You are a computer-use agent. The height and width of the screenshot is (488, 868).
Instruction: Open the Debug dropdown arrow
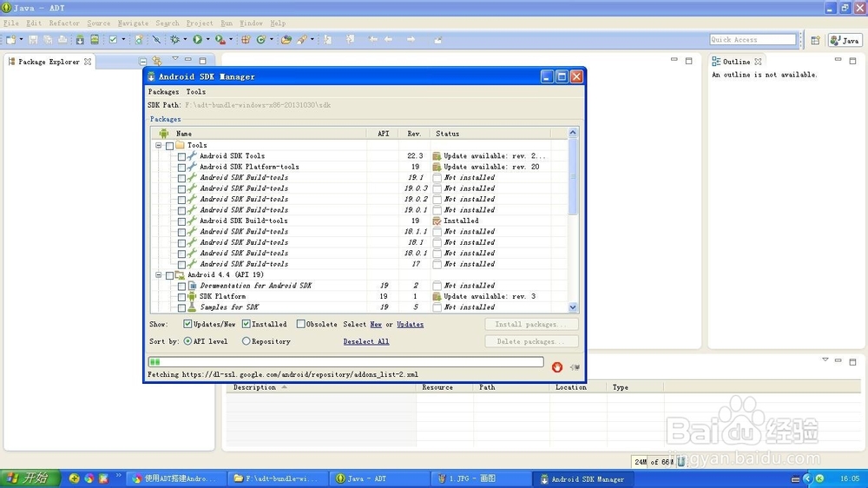tap(185, 39)
